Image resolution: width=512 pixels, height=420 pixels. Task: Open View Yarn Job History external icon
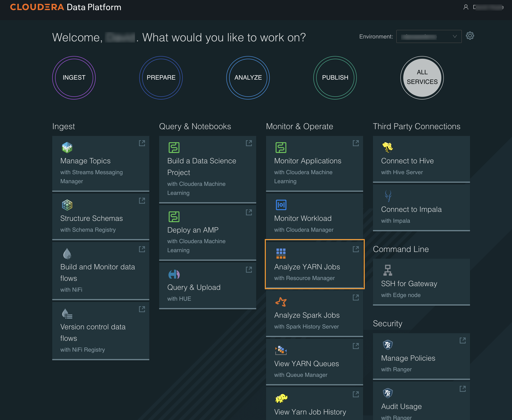356,394
